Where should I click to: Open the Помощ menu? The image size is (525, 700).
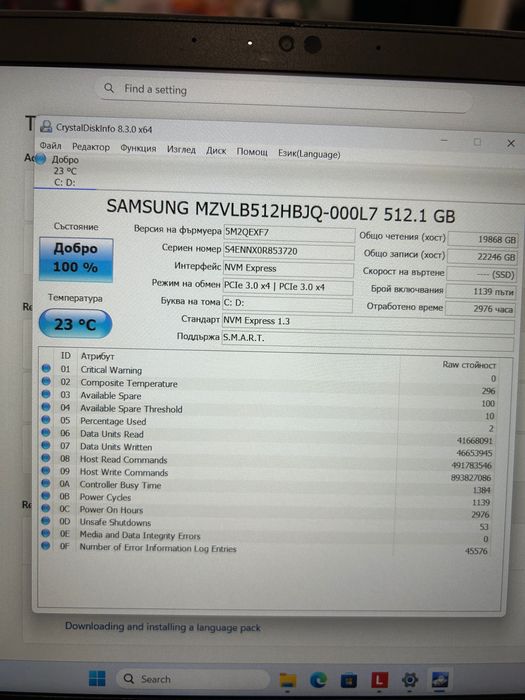point(252,152)
